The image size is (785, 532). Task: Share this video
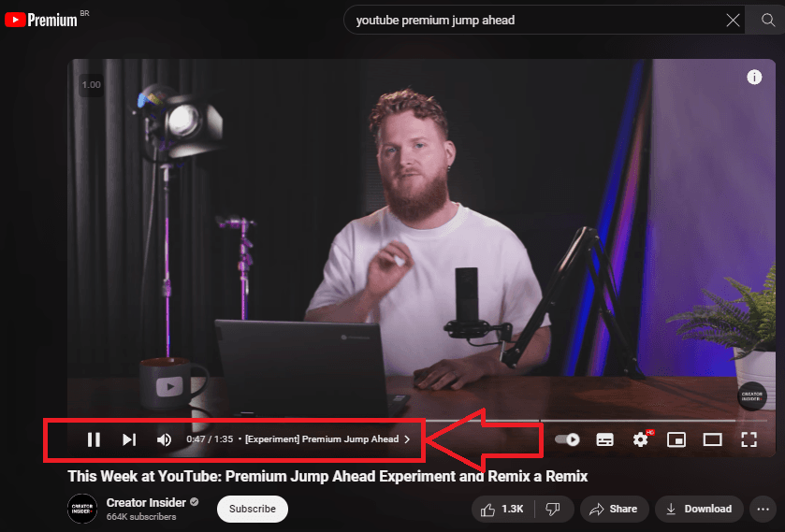(x=614, y=509)
